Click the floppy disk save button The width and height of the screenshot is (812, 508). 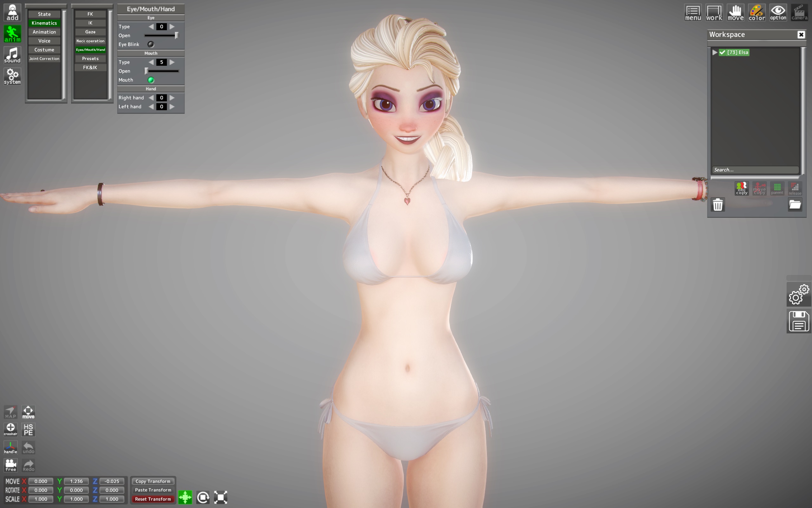click(x=799, y=321)
